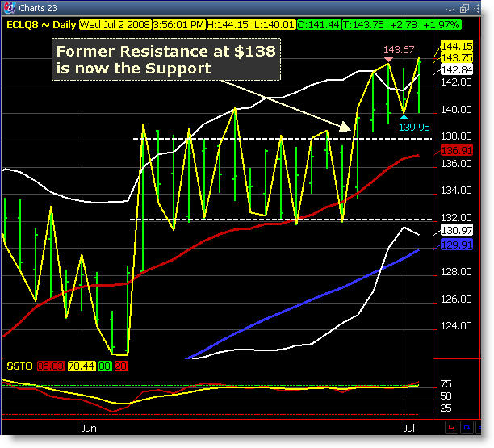
Task: Click the red 136.91 price tag
Action: [x=457, y=151]
